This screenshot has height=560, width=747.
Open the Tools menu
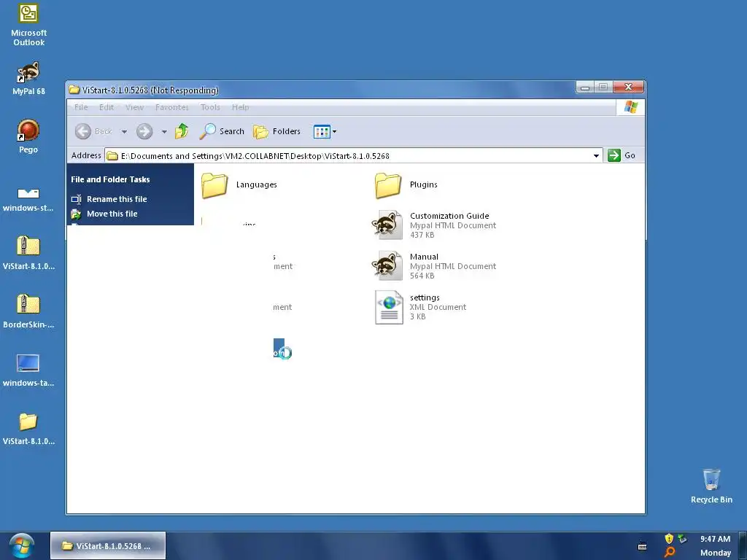(x=210, y=107)
